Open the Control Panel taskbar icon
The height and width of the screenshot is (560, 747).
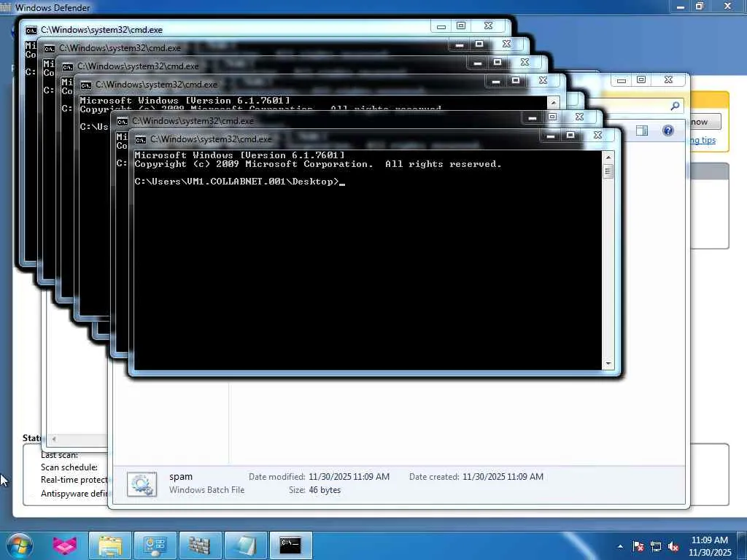pos(155,545)
